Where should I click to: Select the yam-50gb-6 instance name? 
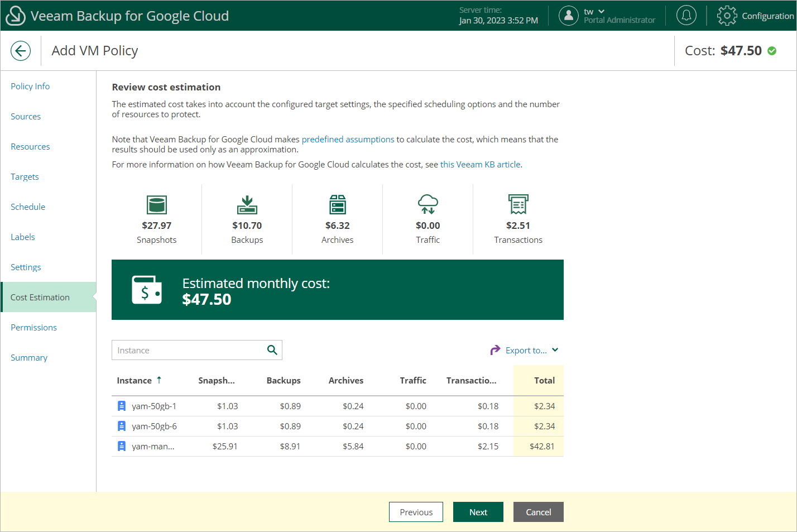(x=154, y=426)
